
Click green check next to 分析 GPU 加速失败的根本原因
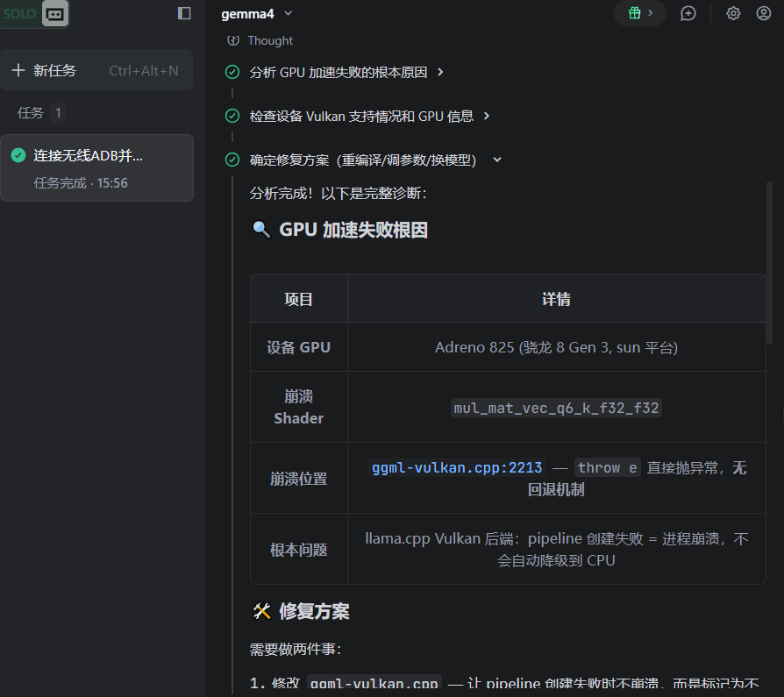(232, 73)
